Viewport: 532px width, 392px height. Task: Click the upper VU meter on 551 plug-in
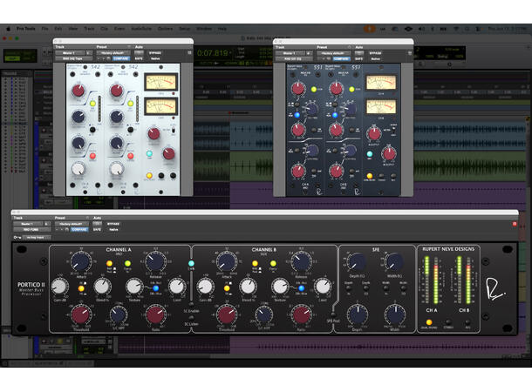pos(381,83)
